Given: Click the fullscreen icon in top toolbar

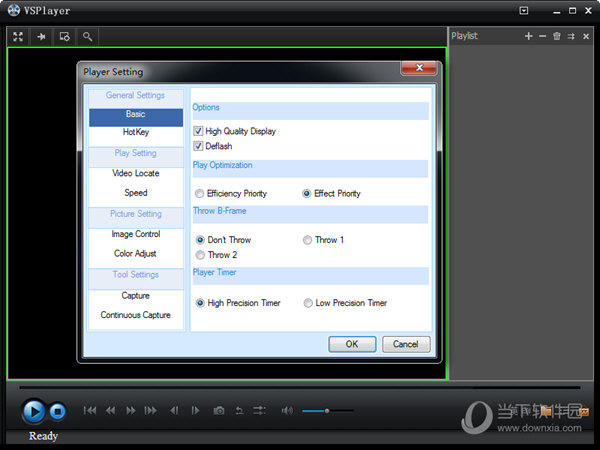Looking at the screenshot, I should 18,36.
